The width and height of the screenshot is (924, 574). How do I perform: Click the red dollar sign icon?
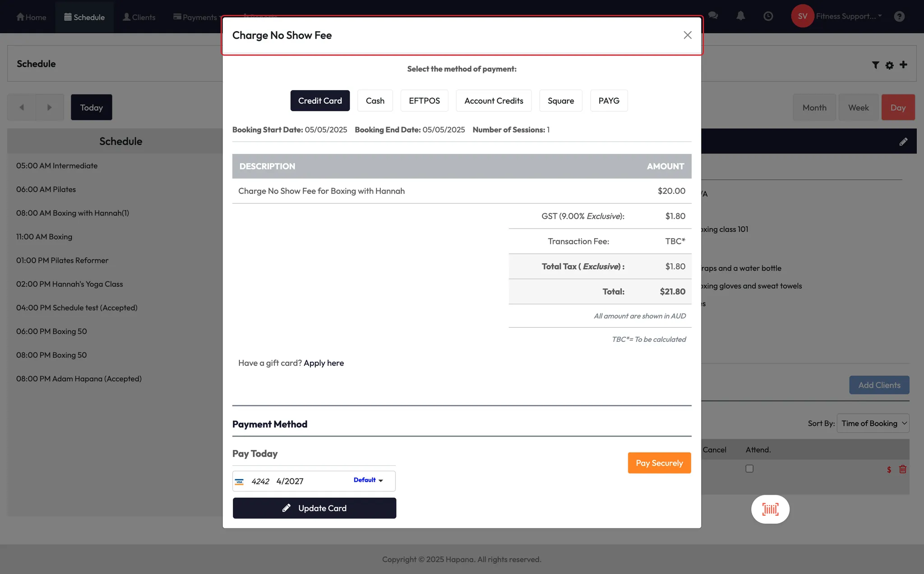tap(889, 469)
